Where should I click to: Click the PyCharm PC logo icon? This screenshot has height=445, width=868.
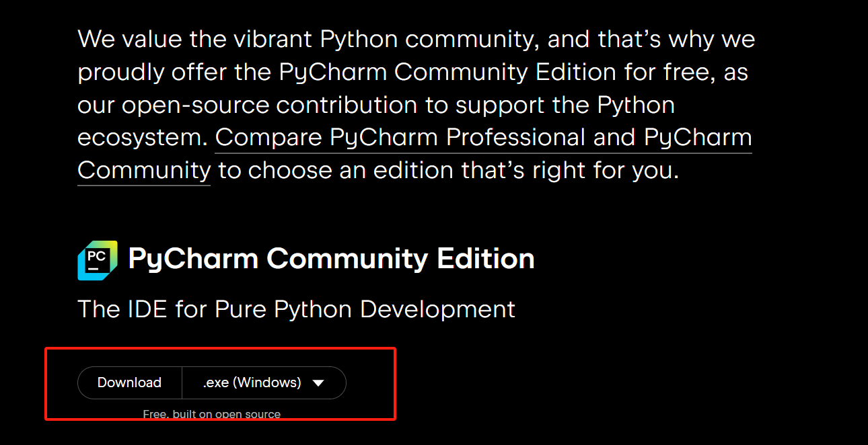pyautogui.click(x=98, y=259)
